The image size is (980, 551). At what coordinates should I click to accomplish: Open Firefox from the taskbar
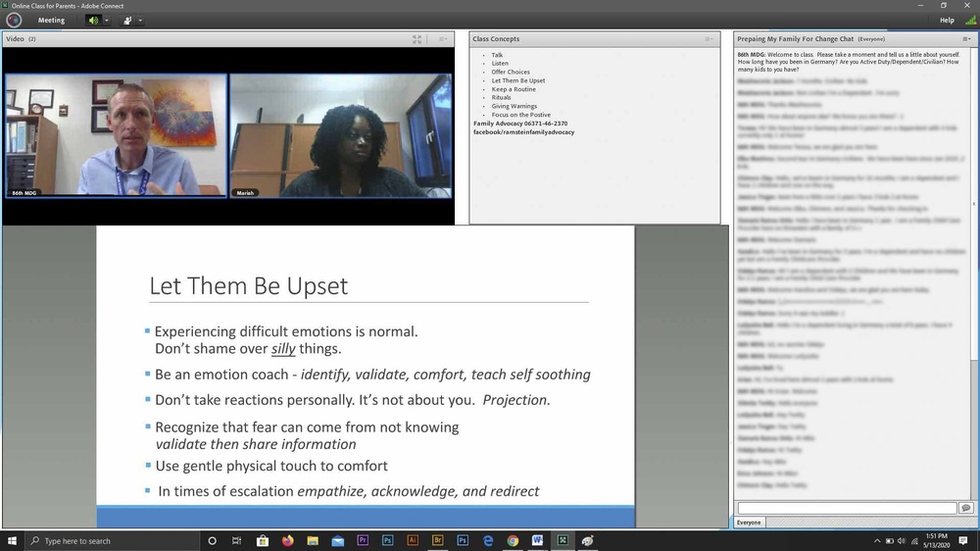[287, 540]
